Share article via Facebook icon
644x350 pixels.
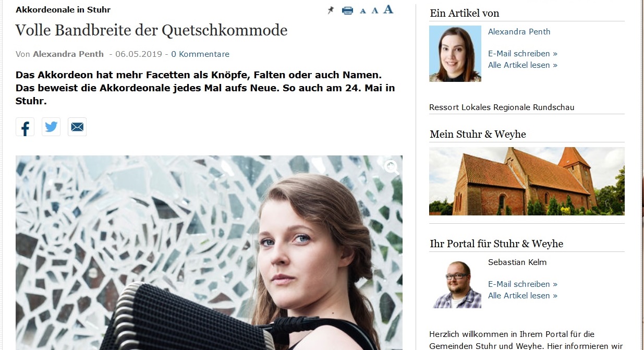coord(25,127)
